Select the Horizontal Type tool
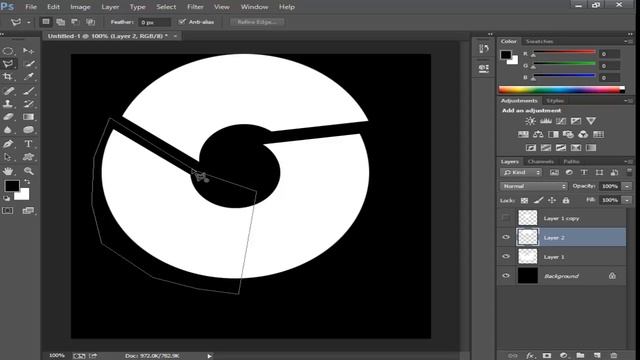640x360 pixels. (28, 144)
